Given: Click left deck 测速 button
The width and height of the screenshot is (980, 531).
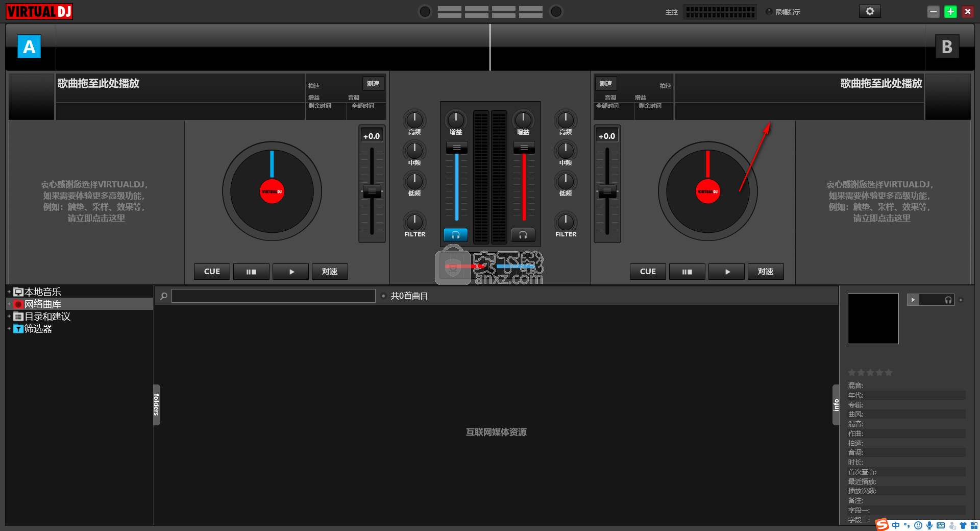Looking at the screenshot, I should click(373, 83).
